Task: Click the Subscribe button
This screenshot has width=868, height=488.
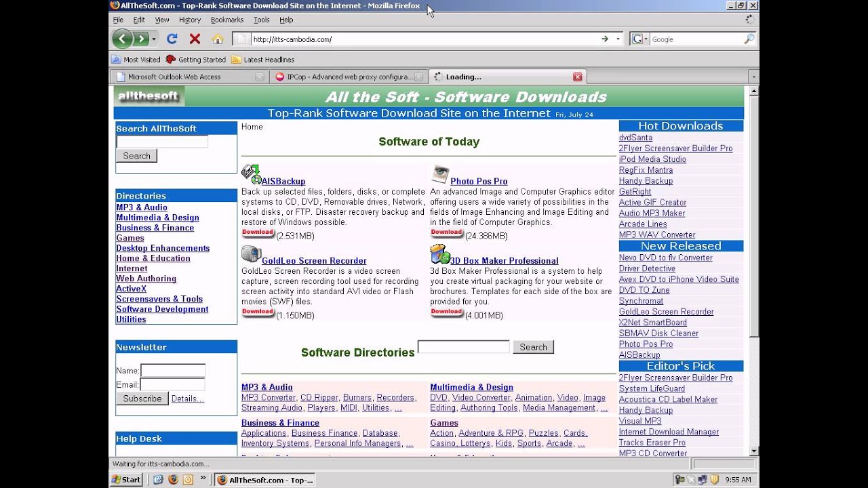Action: 142,399
